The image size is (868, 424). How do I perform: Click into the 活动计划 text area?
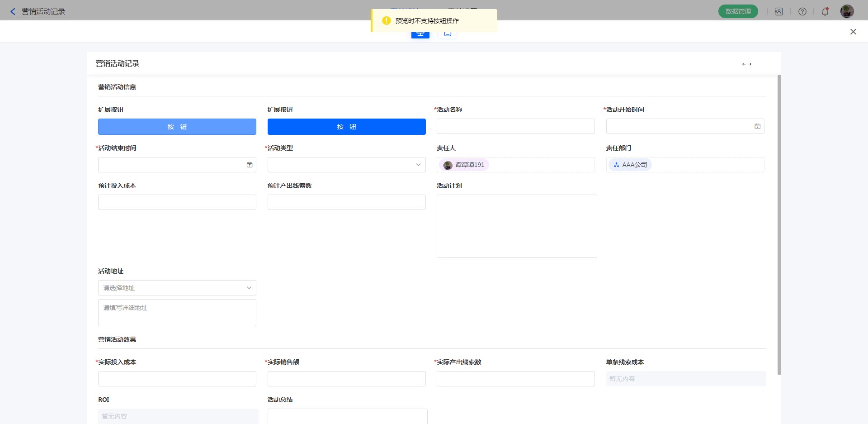pyautogui.click(x=516, y=226)
